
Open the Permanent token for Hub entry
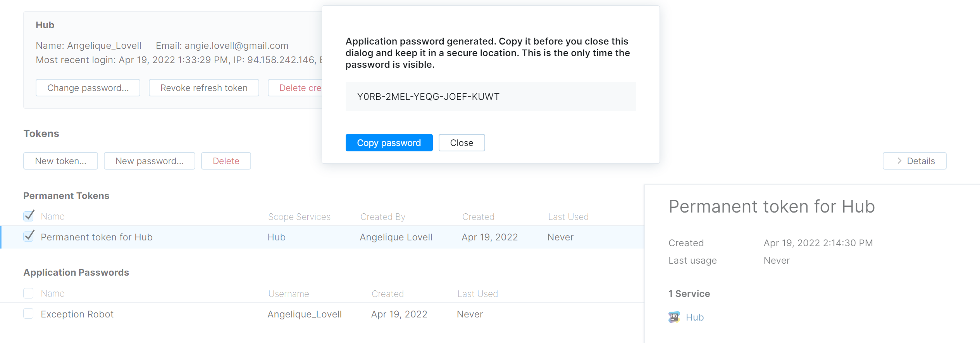click(x=97, y=237)
